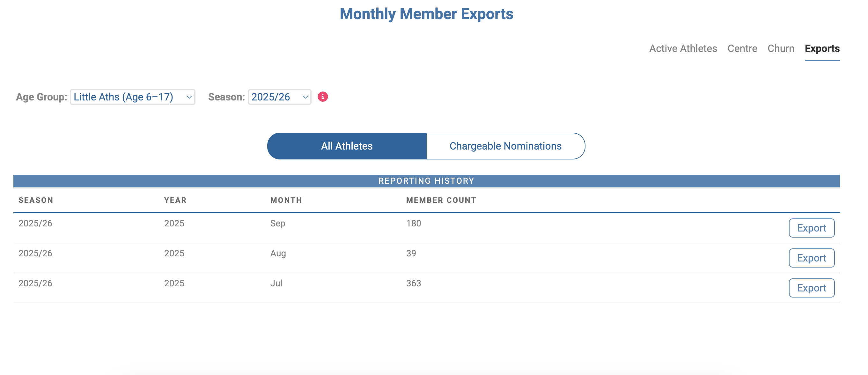Go to the Active Athletes tab

[683, 48]
